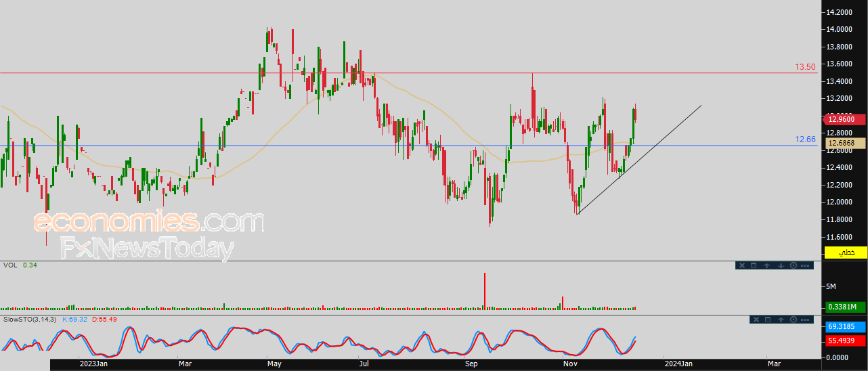Click the Sep date axis label
Image resolution: width=868 pixels, height=371 pixels.
[472, 364]
